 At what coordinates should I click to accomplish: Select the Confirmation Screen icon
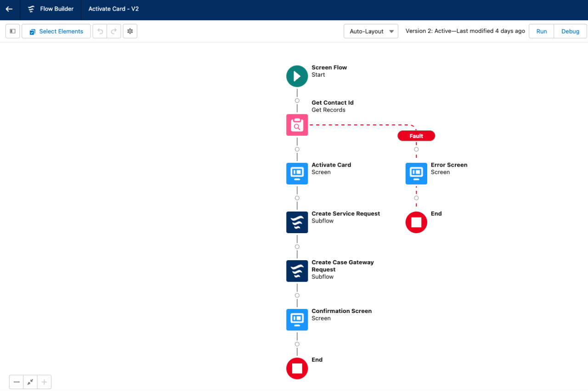(297, 319)
